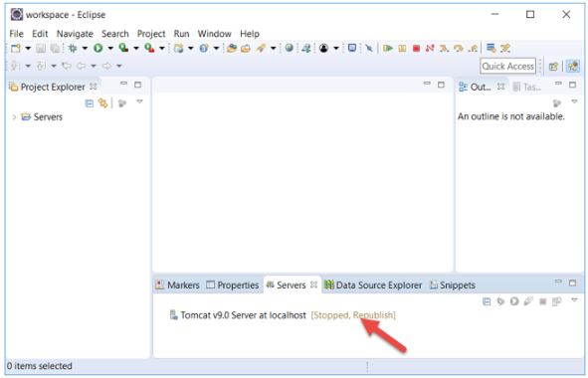Open the Edit menu
This screenshot has height=378, width=588.
[40, 34]
